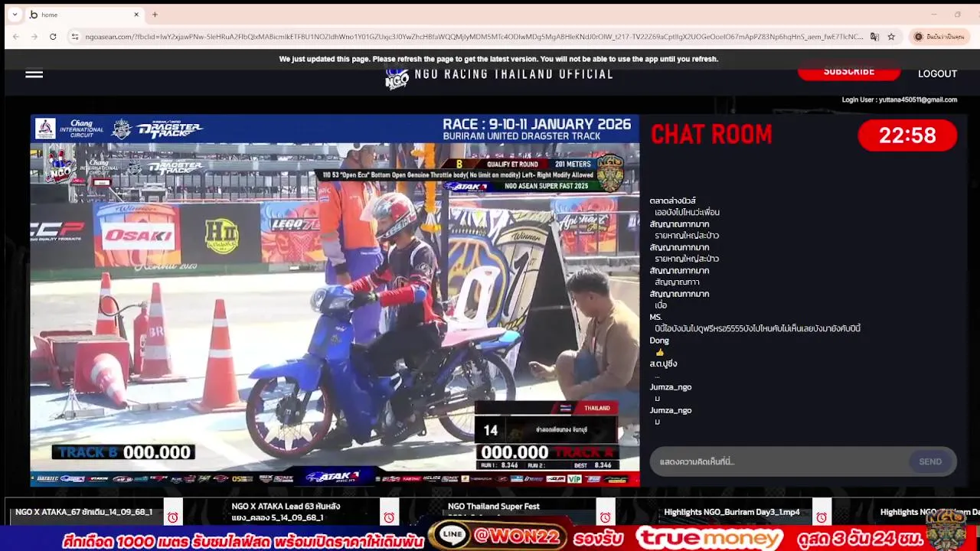Go back using browser back arrow
Screen dimensions: 980x551
15,37
